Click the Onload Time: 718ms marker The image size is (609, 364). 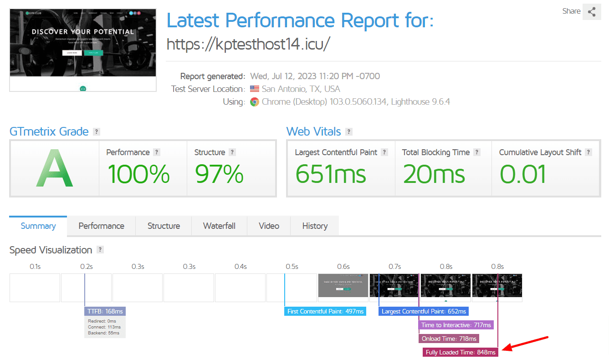tap(449, 339)
